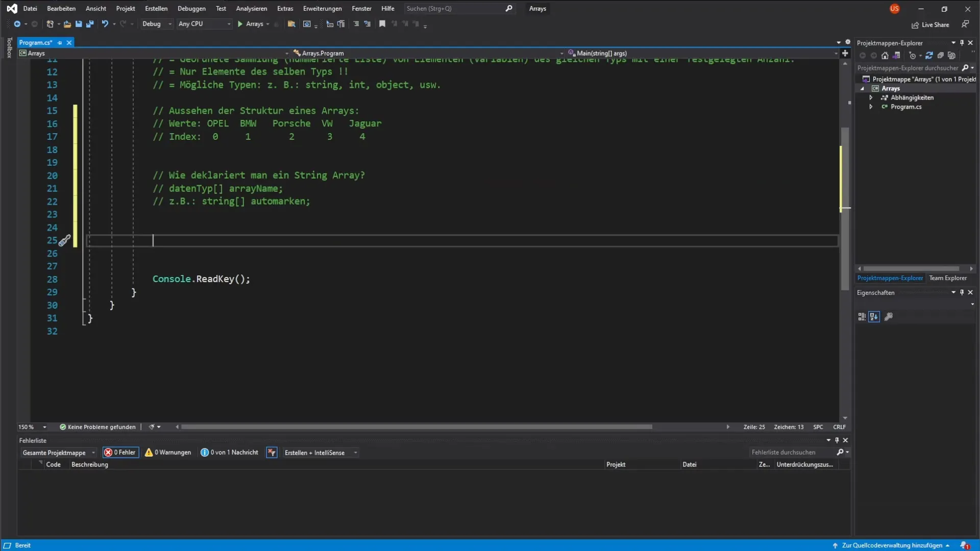This screenshot has width=980, height=551.
Task: Click the Open File folder icon
Action: pos(67,24)
